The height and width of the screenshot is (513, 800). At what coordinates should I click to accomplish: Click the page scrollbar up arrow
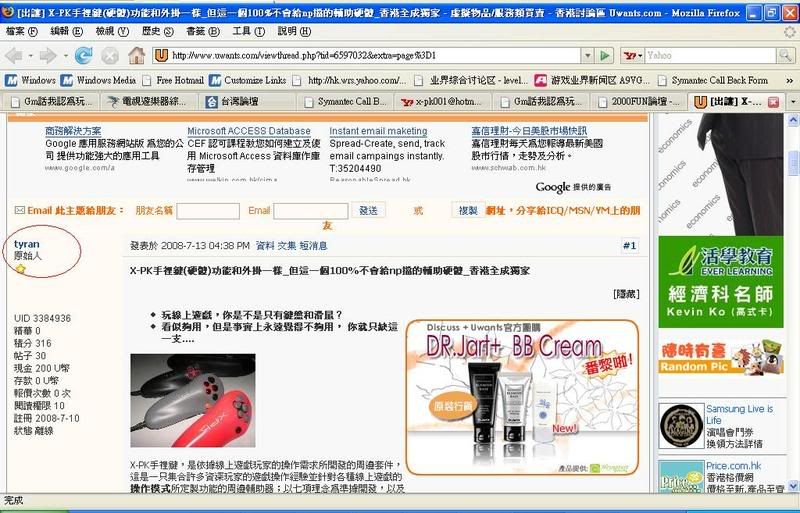(793, 120)
